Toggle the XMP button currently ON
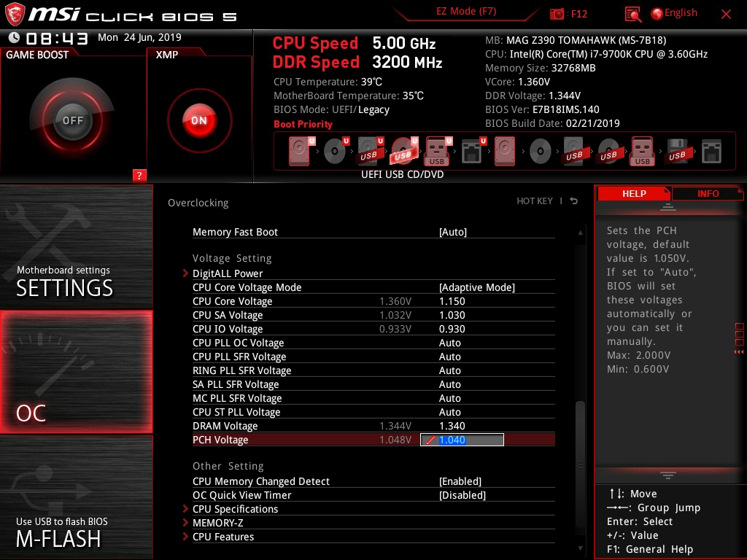The height and width of the screenshot is (560, 747). (x=199, y=120)
